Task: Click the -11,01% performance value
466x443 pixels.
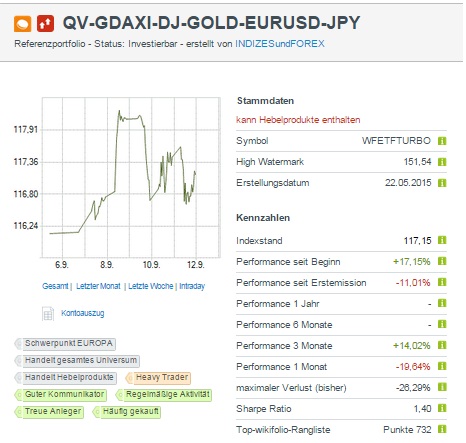Action: [413, 282]
